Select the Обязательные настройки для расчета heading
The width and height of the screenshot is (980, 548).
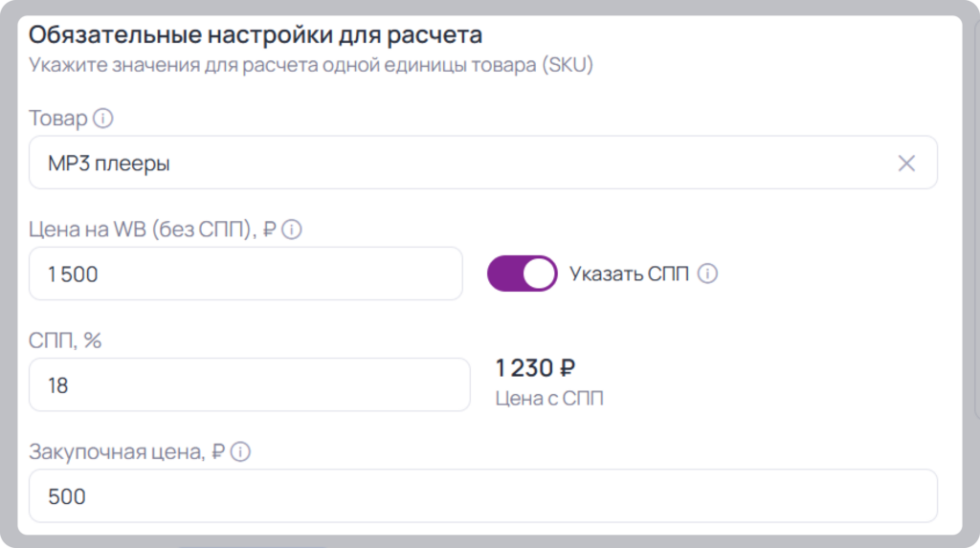click(256, 35)
